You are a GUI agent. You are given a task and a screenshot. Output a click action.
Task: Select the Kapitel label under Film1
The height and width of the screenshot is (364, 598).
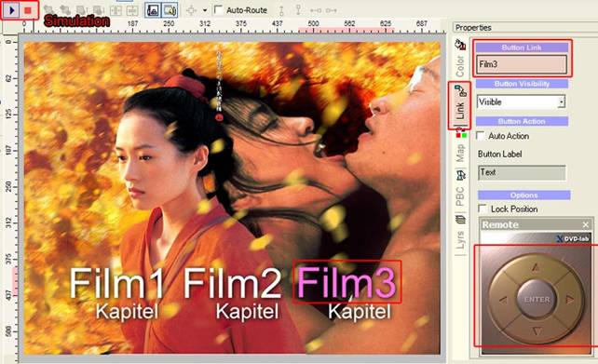(x=127, y=312)
